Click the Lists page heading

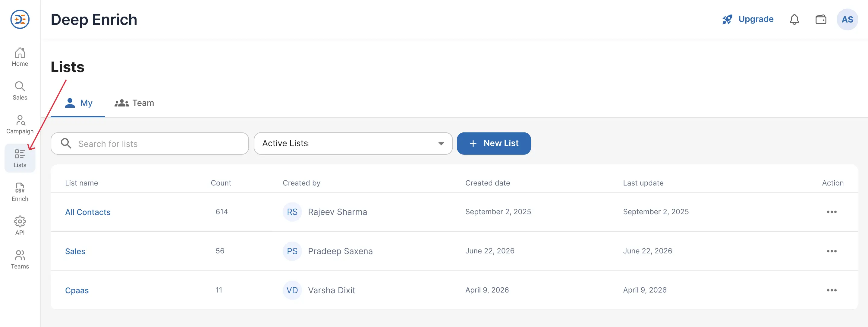(68, 67)
